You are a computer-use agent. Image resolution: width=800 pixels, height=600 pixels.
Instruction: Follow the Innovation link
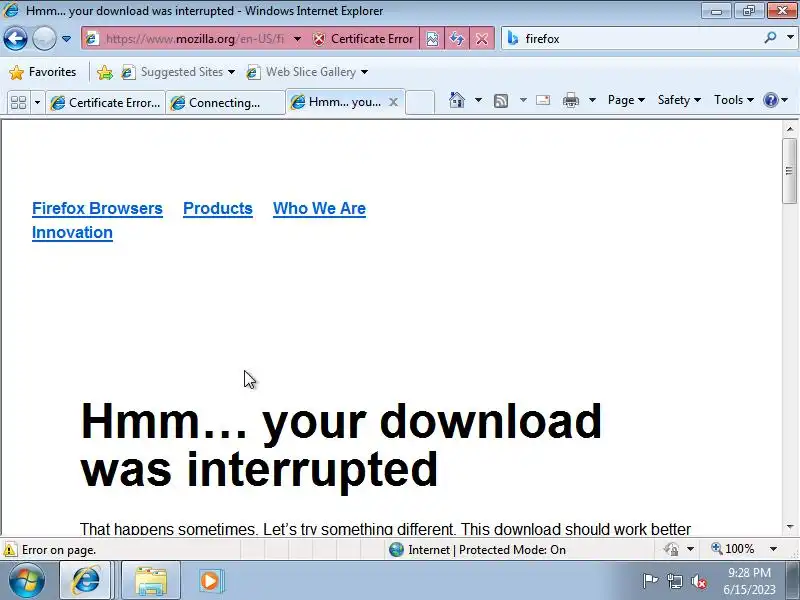click(x=72, y=233)
